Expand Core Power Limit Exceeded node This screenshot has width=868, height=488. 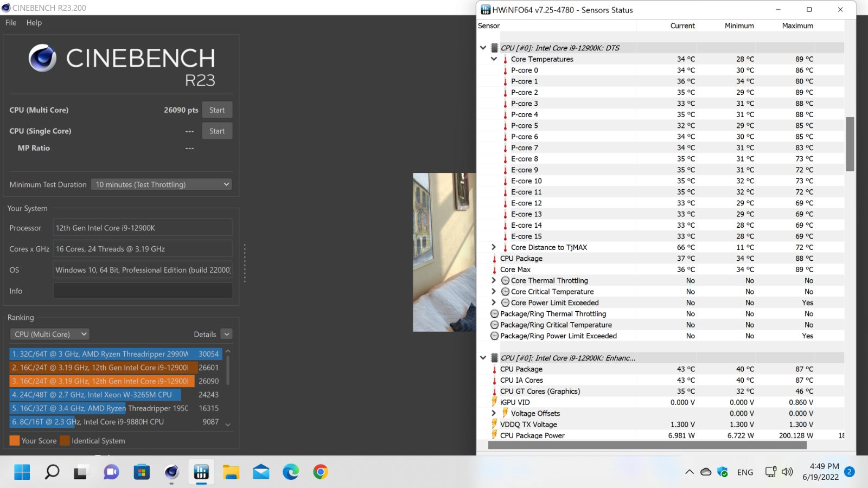494,303
